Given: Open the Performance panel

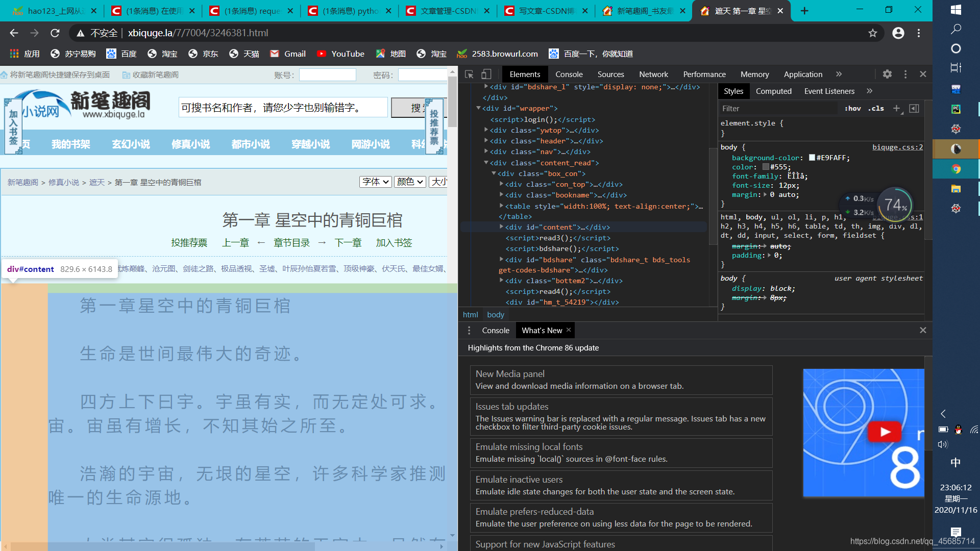Looking at the screenshot, I should [704, 74].
